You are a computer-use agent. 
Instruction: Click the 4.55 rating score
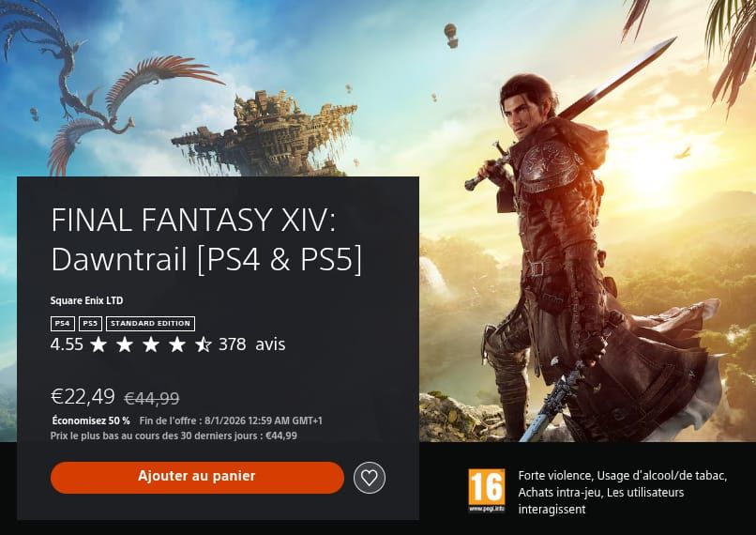[67, 344]
